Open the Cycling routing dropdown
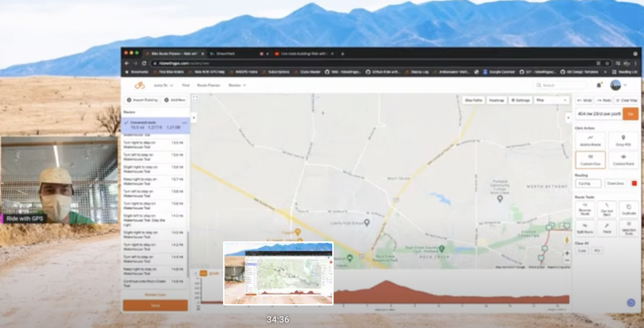Image resolution: width=644 pixels, height=328 pixels. 589,183
